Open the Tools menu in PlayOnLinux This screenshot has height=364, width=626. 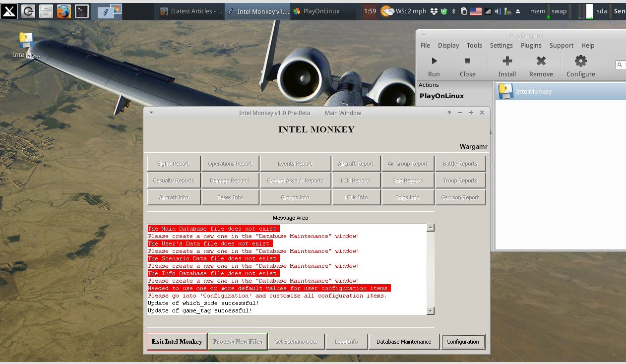[x=474, y=45]
